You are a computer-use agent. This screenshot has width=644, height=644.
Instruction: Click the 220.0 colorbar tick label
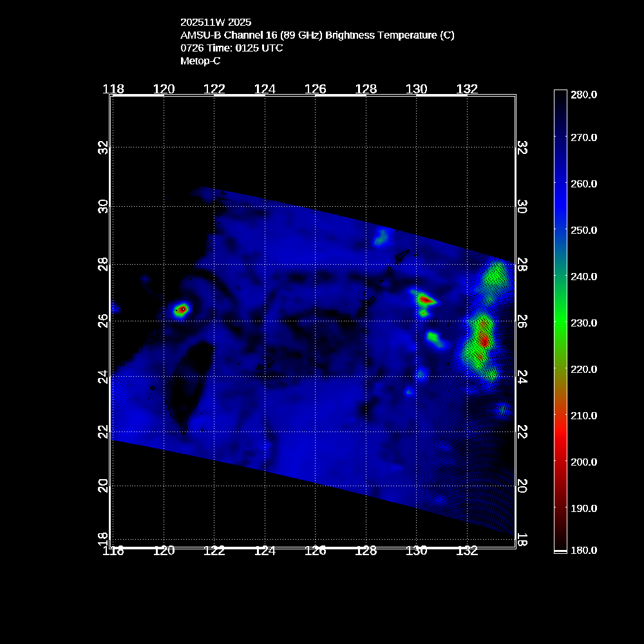tap(584, 369)
